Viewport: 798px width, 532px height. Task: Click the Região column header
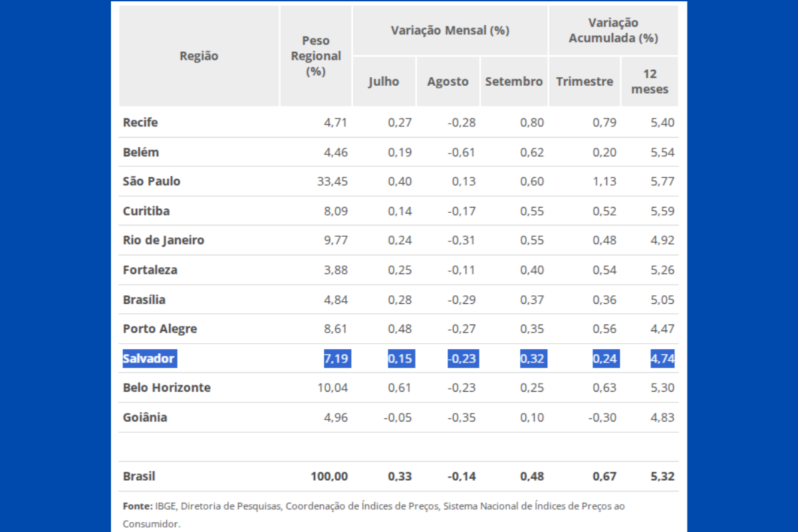pos(199,56)
